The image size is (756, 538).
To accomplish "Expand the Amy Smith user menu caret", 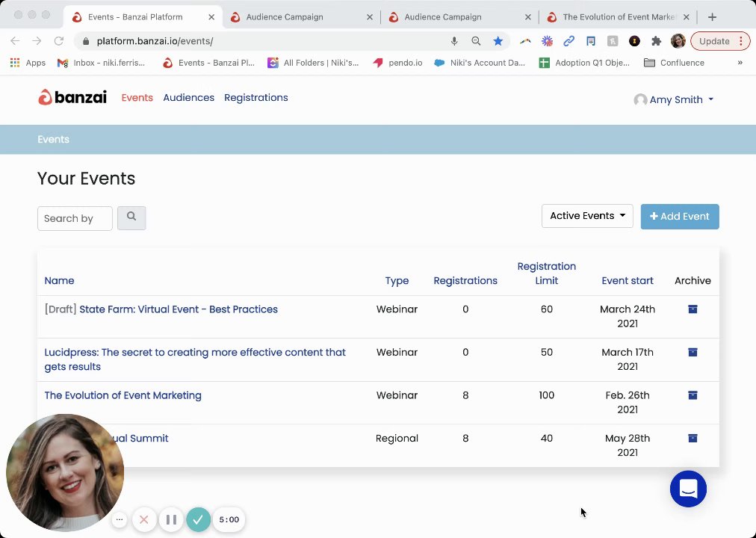I will (x=710, y=100).
